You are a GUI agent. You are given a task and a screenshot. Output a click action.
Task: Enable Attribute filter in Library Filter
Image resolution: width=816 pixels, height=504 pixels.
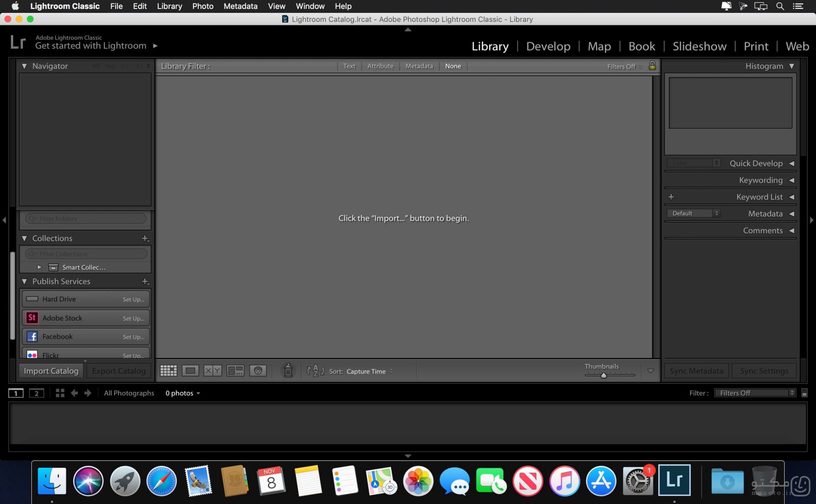coord(380,66)
